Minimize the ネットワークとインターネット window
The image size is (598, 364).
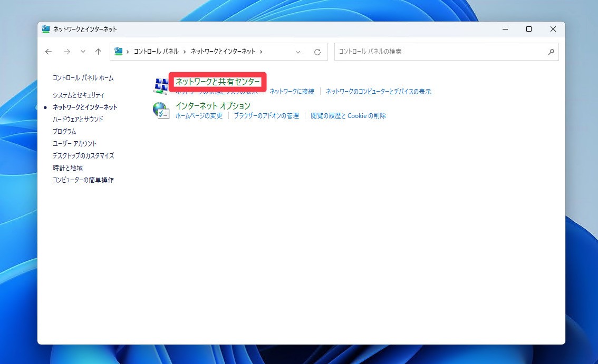(x=505, y=29)
